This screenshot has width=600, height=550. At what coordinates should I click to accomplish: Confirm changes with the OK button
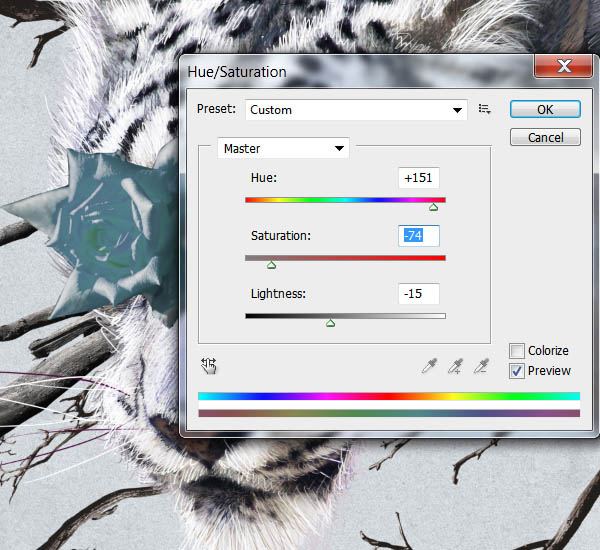tap(545, 109)
